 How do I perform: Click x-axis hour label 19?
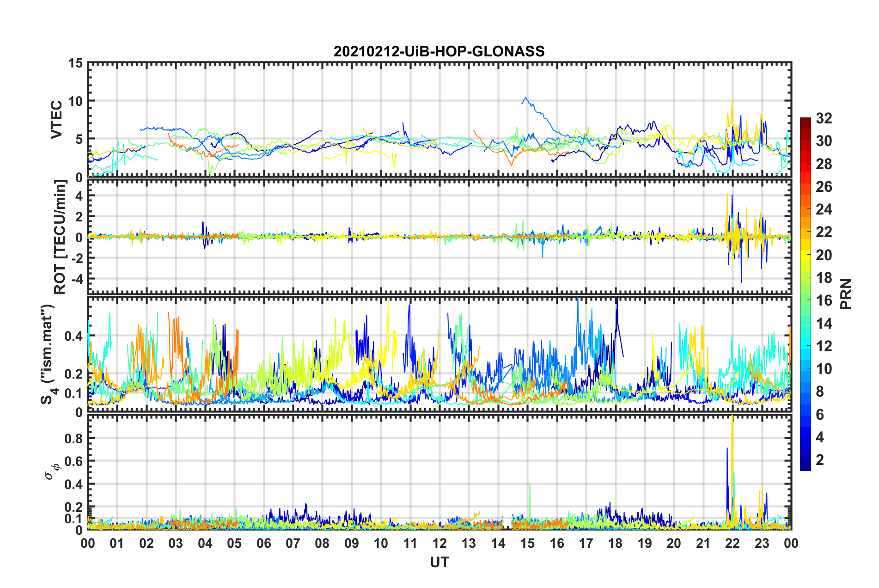click(x=645, y=543)
